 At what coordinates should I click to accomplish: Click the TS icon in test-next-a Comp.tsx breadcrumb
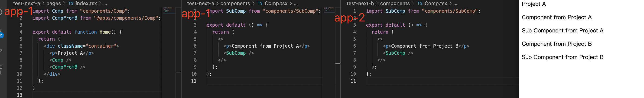pyautogui.click(x=260, y=3)
